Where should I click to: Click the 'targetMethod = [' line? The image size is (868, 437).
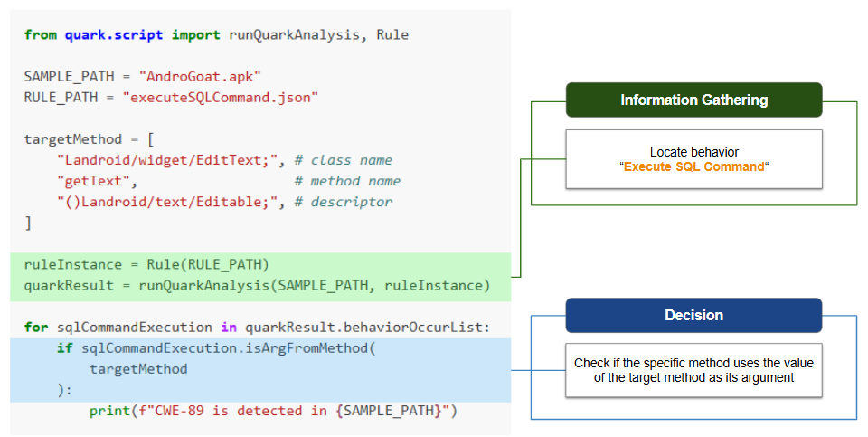90,139
